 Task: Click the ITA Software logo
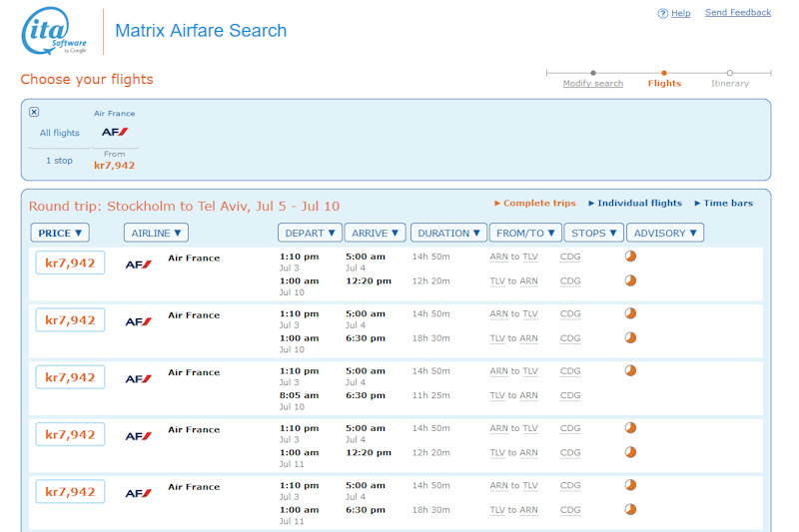(55, 32)
